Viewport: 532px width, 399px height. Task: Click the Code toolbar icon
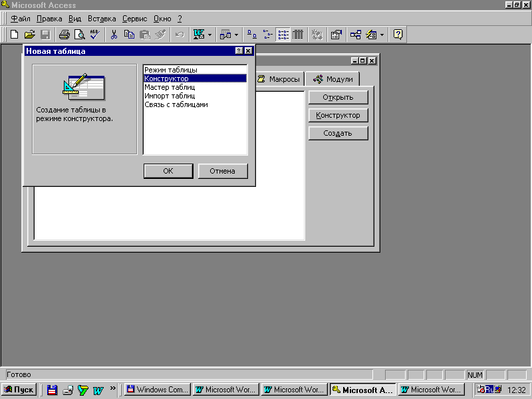pos(317,35)
